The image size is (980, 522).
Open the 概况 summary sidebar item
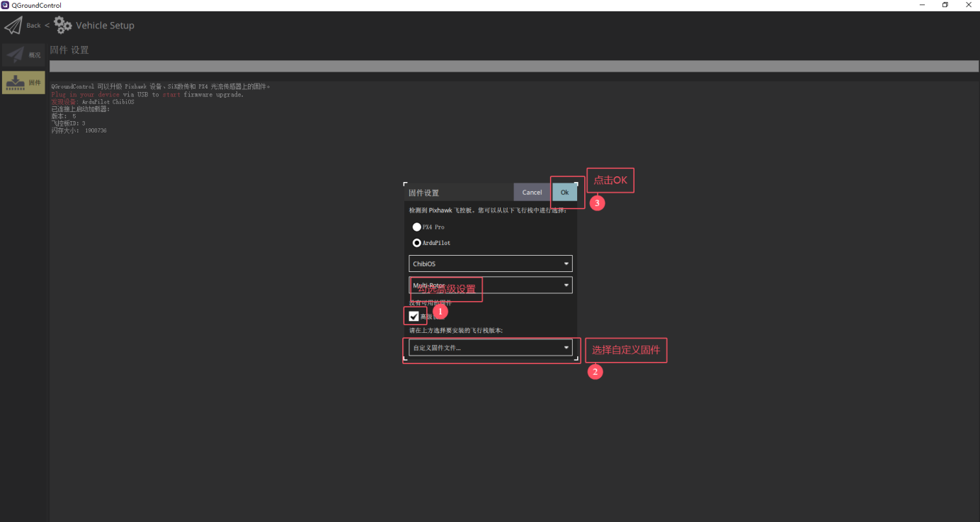coord(23,55)
